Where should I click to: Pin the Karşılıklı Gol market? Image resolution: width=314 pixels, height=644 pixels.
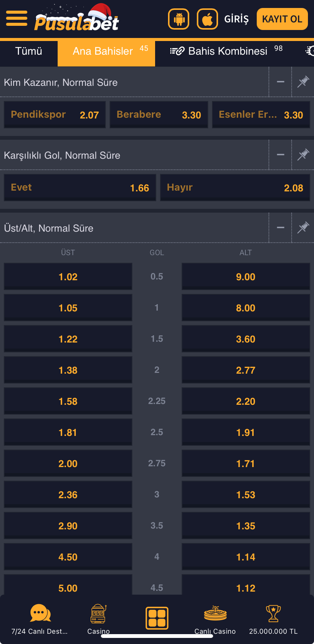[x=303, y=155]
